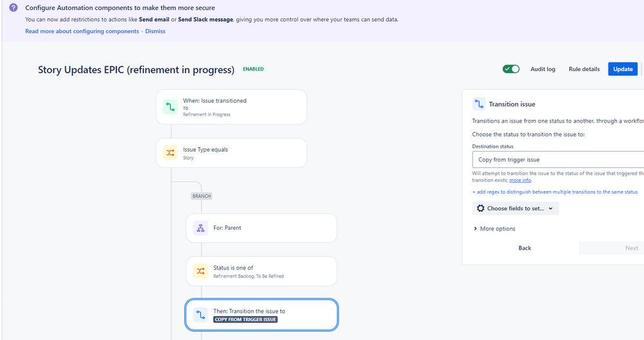This screenshot has height=340, width=644.
Task: Open the Audit log
Action: coord(543,69)
